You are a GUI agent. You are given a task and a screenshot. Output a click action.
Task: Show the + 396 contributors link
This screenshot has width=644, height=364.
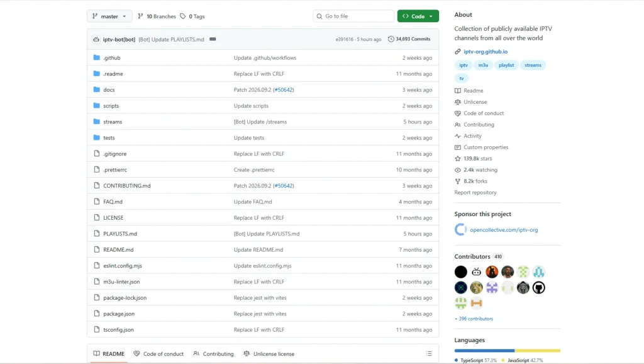tap(474, 319)
